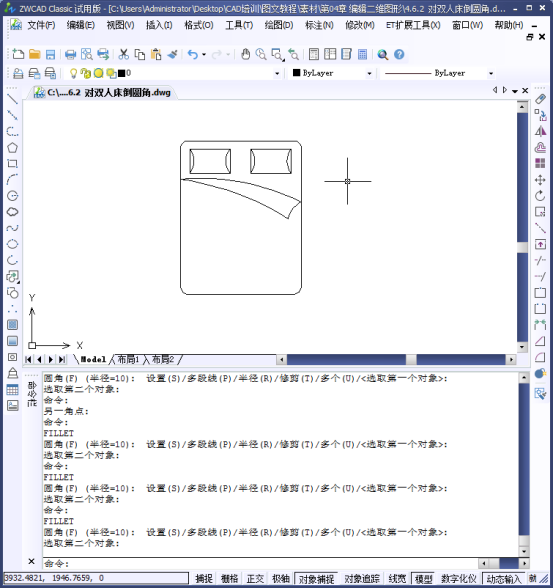Click the 命令 command input line
Screen dimensions: 554x588
point(261,563)
